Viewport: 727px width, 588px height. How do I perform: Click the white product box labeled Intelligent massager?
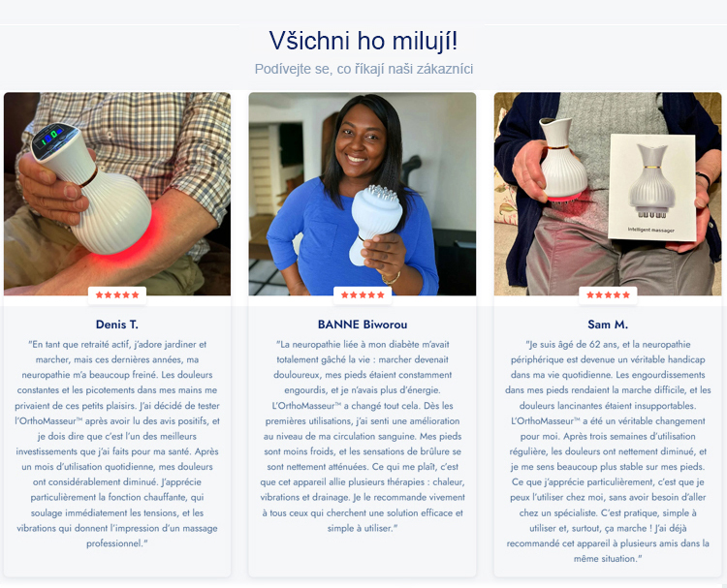pos(652,187)
